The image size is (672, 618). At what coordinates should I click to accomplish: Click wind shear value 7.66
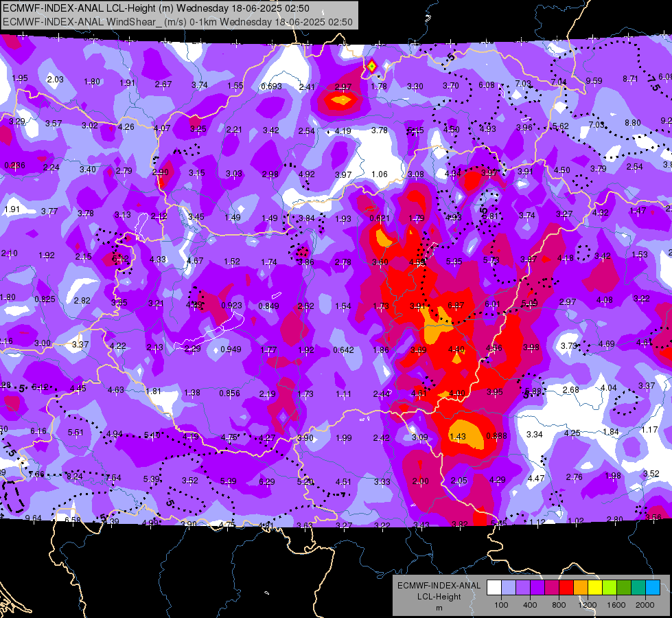click(36, 474)
